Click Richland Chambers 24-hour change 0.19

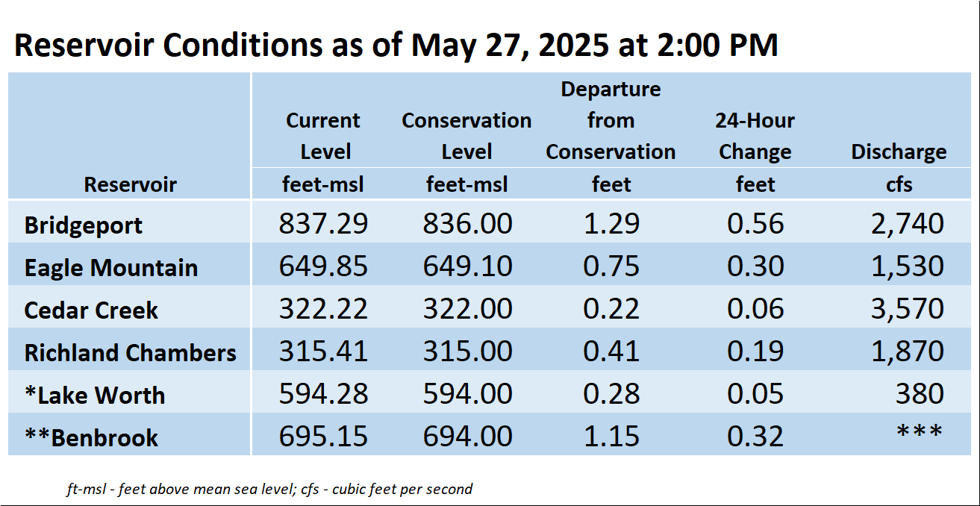click(755, 352)
